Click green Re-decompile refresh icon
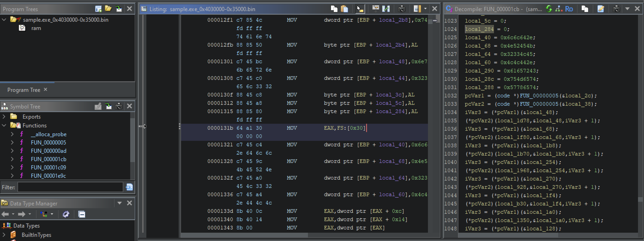The width and height of the screenshot is (644, 241). click(549, 9)
